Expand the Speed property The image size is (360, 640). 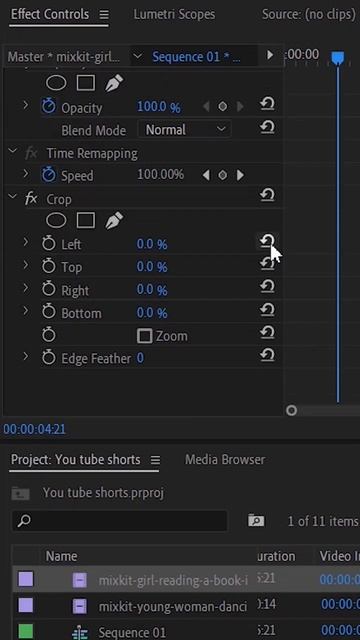click(x=26, y=174)
